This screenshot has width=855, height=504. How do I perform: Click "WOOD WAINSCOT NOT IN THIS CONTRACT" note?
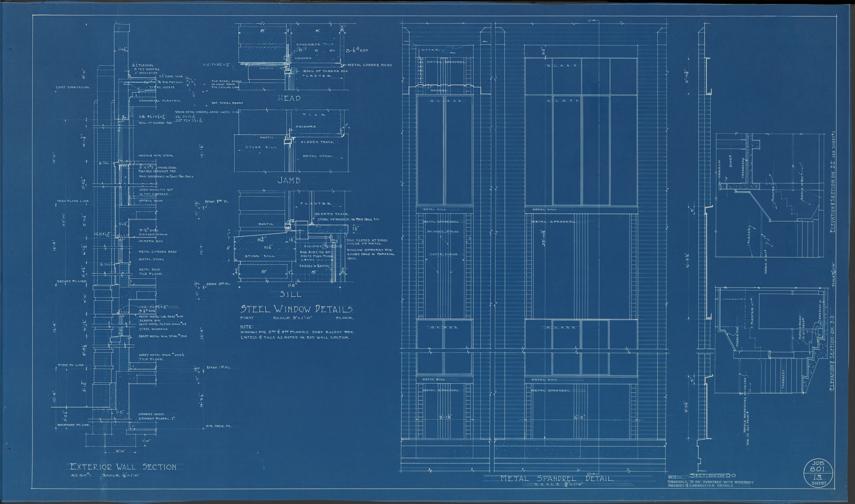tap(156, 192)
